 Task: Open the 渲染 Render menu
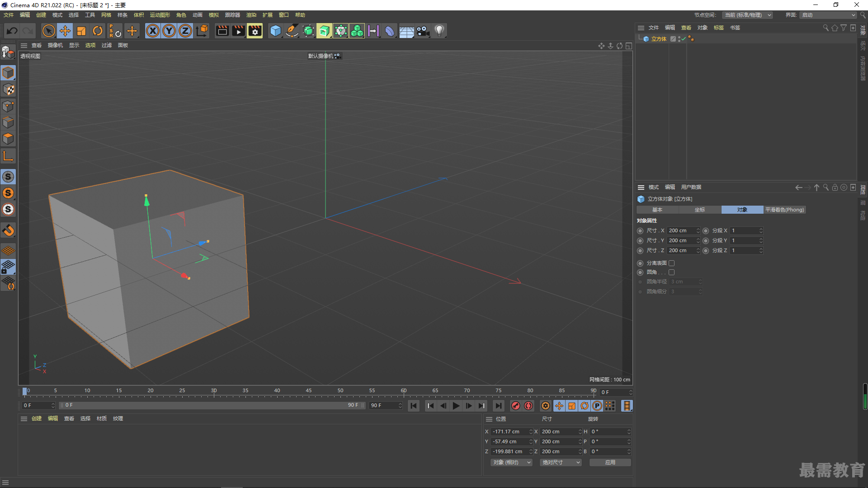click(x=251, y=15)
